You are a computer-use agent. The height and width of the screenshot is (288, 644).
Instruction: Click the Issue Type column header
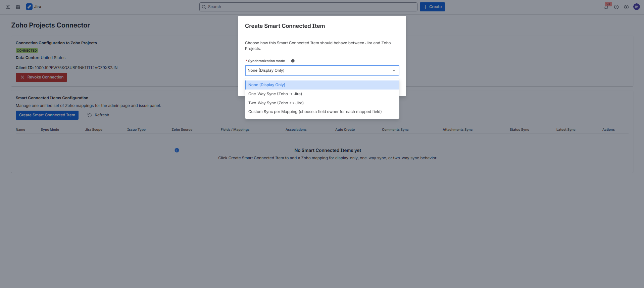coord(136,130)
